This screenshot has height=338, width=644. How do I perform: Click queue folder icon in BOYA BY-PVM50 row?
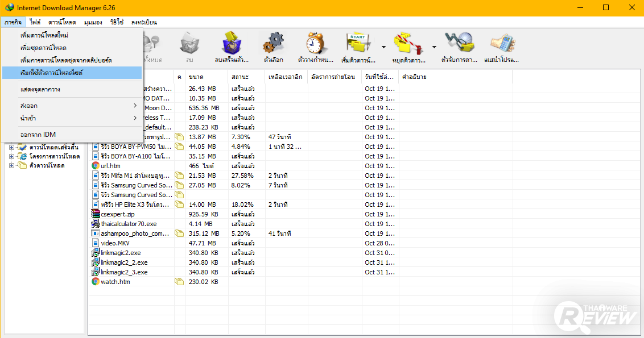179,147
